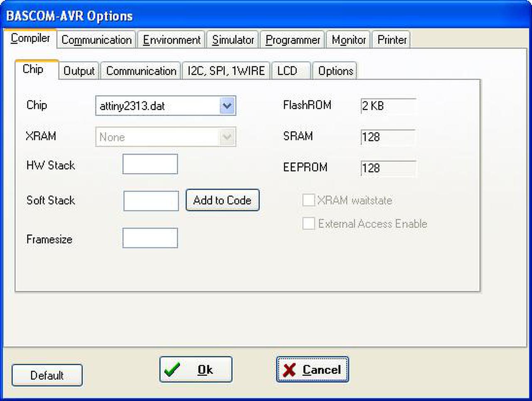This screenshot has width=532, height=401.
Task: Select the Chip sub-tab
Action: [37, 69]
